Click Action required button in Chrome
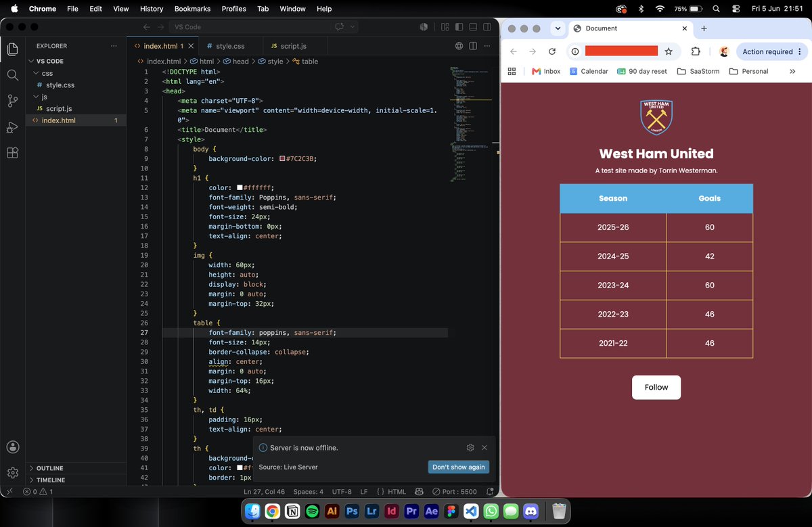 point(771,51)
